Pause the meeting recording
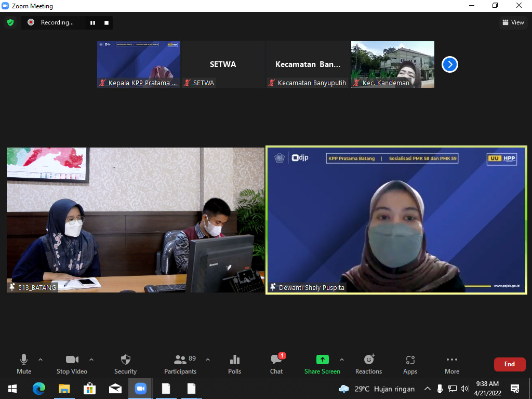The height and width of the screenshot is (399, 532). pos(93,23)
